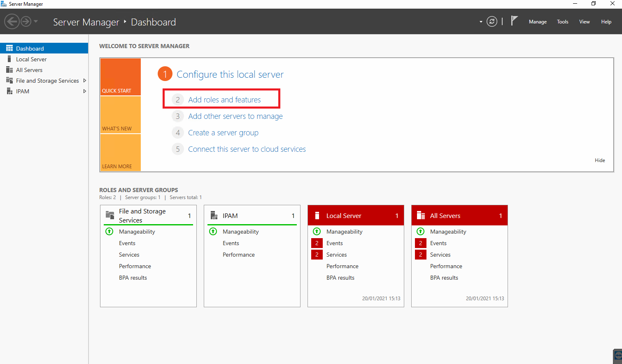622x364 pixels.
Task: Open the Help menu
Action: pyautogui.click(x=606, y=22)
